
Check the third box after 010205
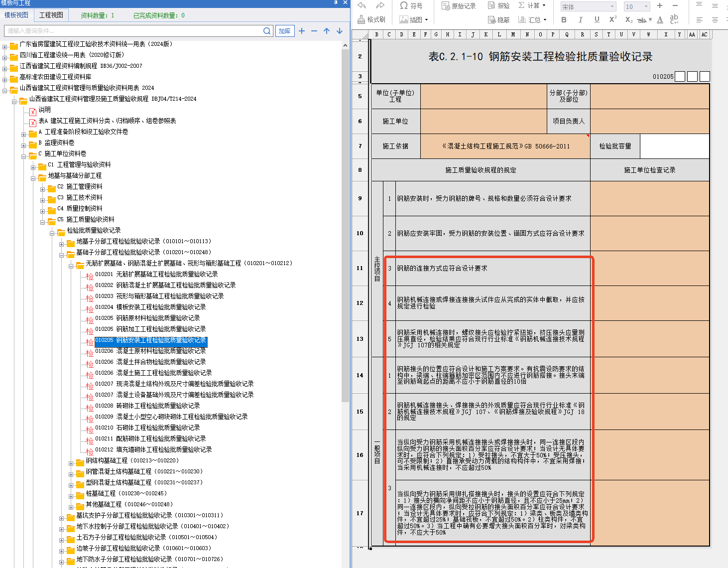pos(705,76)
